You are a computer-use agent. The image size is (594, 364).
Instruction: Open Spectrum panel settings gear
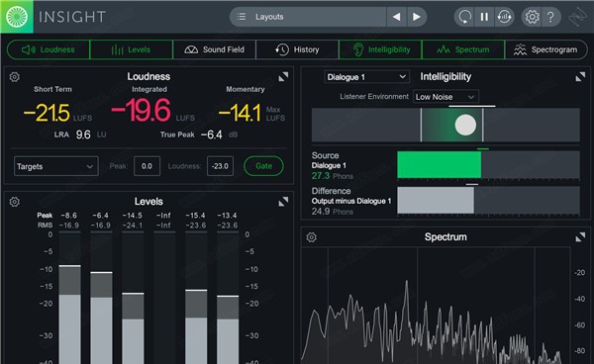(312, 237)
